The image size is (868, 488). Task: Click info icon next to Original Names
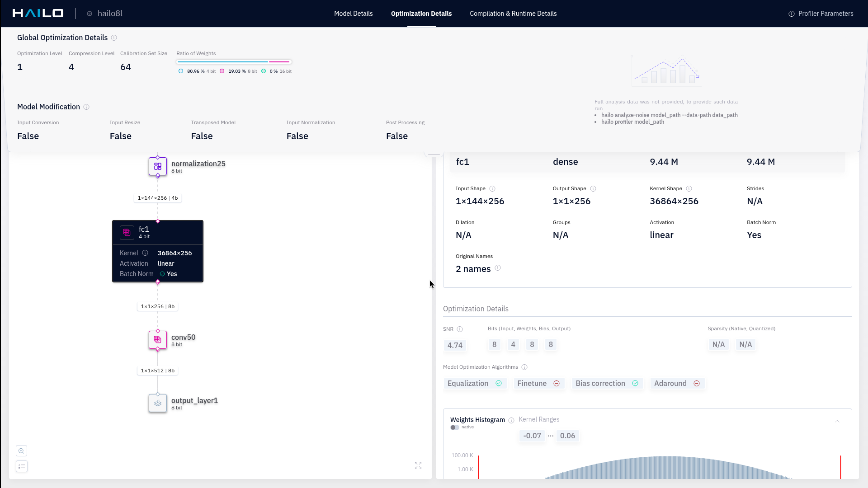(x=498, y=268)
